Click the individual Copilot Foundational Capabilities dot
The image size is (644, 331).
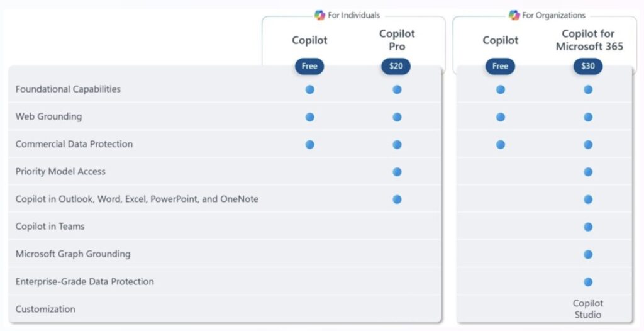310,89
